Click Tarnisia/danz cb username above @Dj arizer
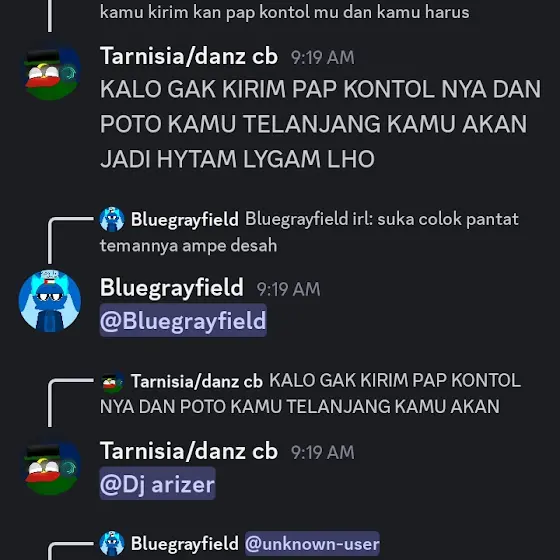 [189, 451]
